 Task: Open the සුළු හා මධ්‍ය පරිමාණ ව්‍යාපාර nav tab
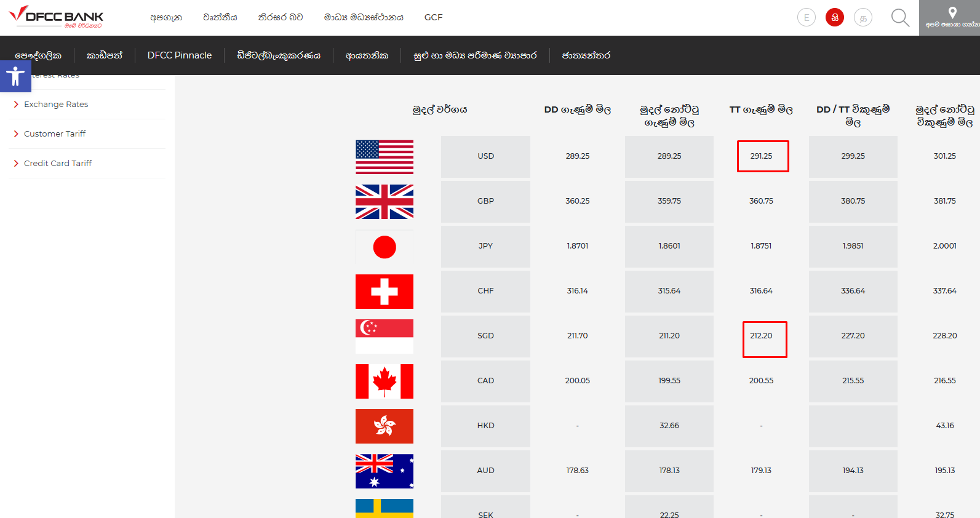click(x=475, y=55)
